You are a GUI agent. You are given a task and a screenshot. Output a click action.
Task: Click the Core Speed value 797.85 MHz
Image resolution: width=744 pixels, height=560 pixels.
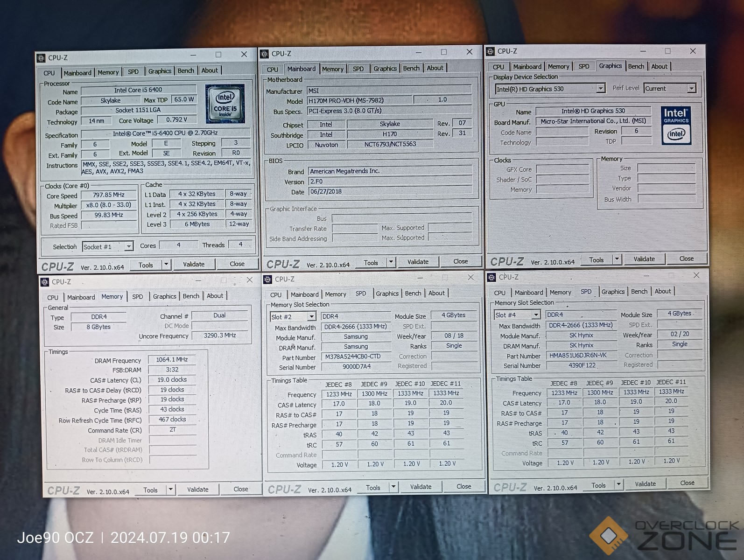point(109,195)
